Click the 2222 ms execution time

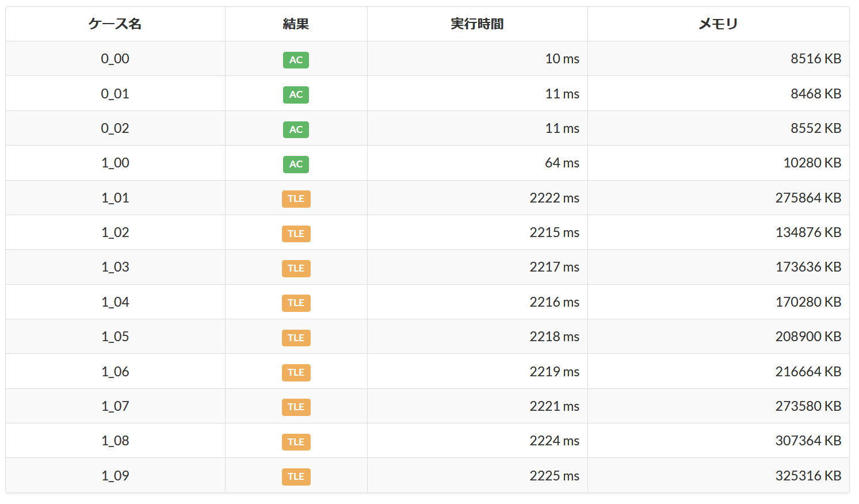[555, 198]
